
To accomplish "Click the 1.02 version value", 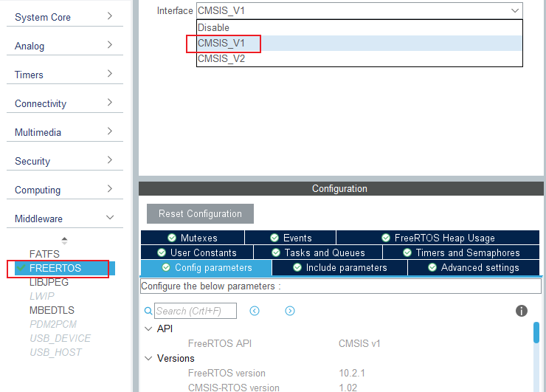I will tap(348, 388).
